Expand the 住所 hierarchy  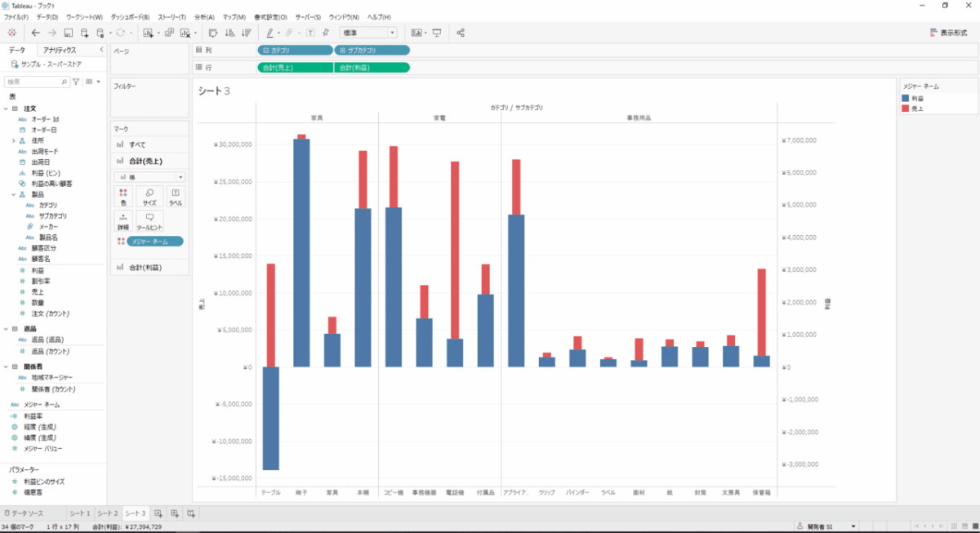[x=14, y=140]
